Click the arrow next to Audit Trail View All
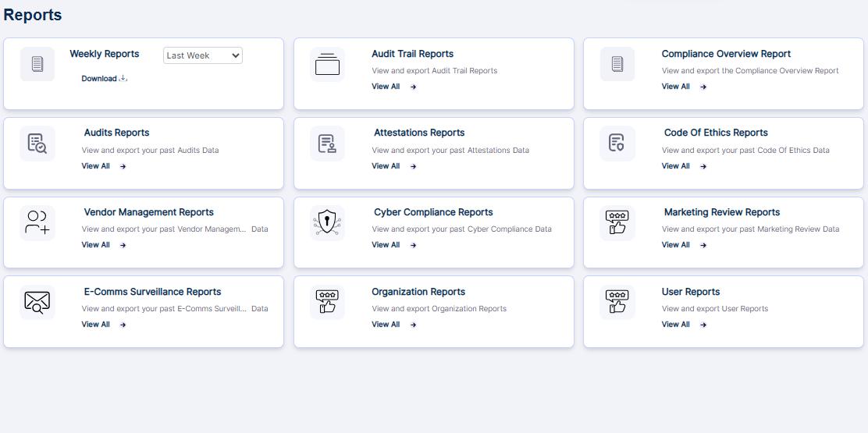 414,87
